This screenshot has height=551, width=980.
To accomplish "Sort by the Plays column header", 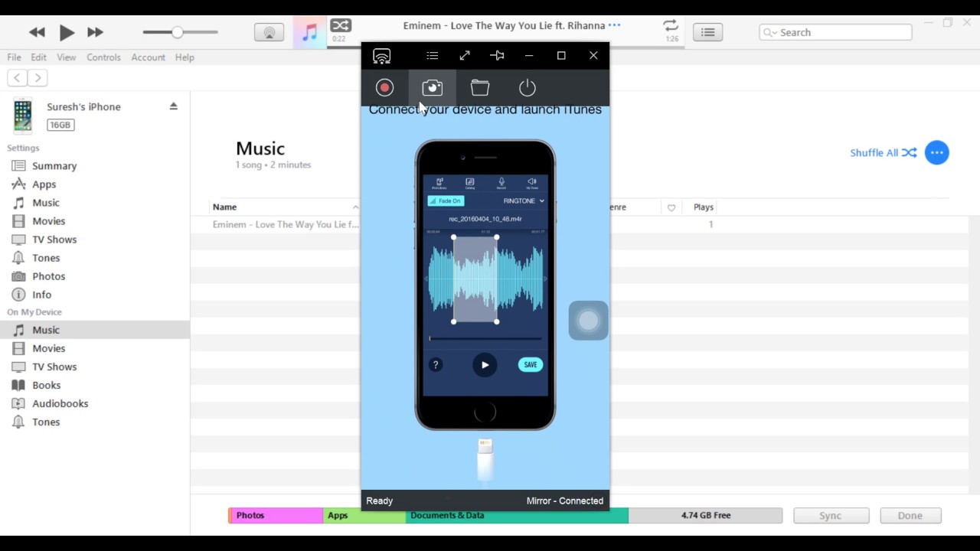I will point(704,207).
